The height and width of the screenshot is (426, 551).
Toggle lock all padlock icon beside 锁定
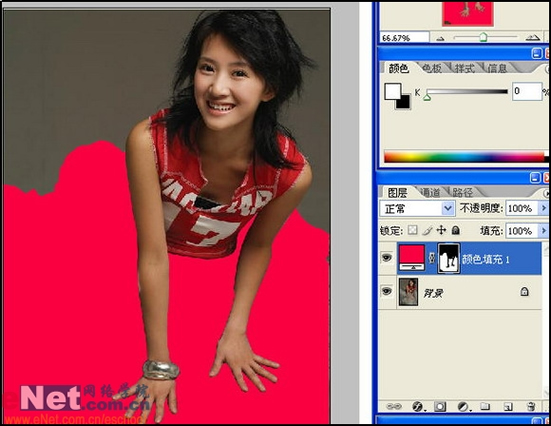455,230
